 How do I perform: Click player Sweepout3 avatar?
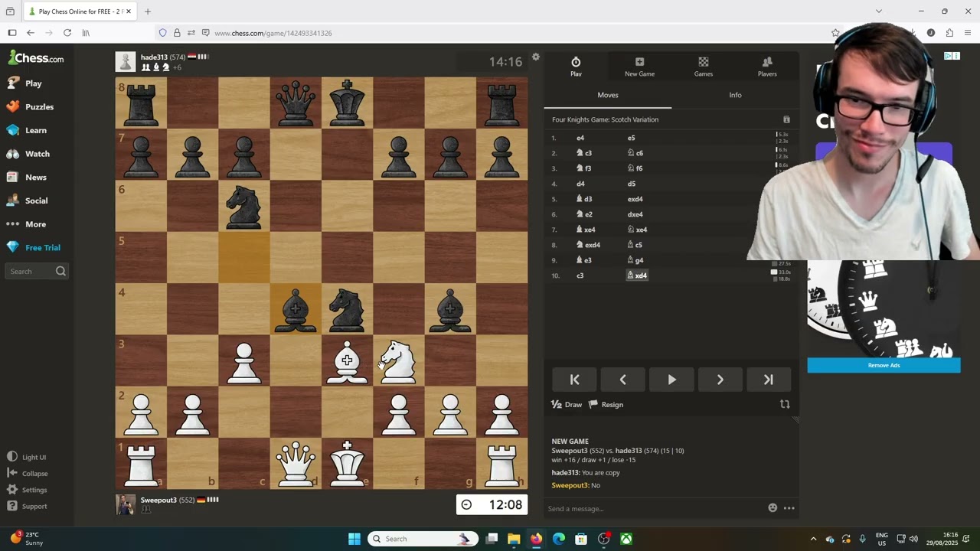pos(126,505)
